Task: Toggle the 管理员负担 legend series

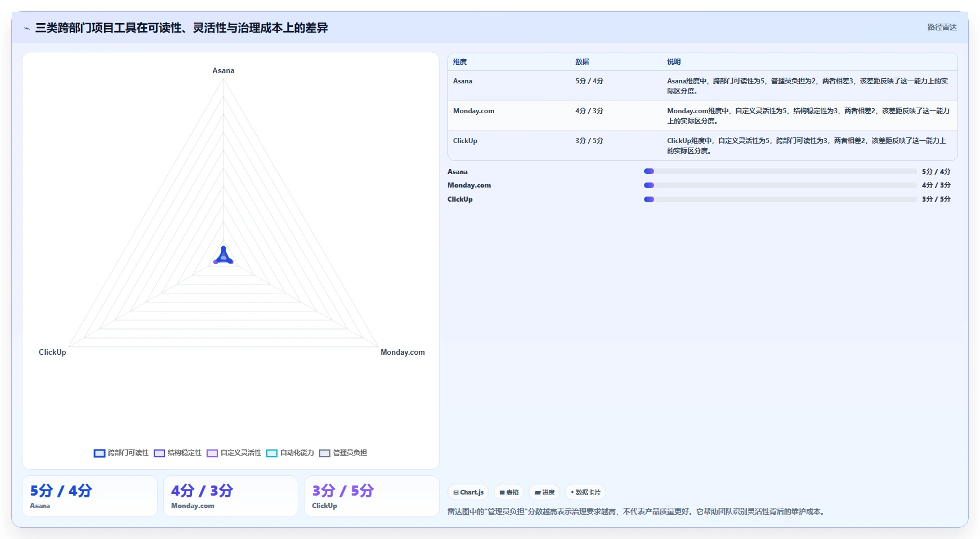Action: click(x=343, y=453)
